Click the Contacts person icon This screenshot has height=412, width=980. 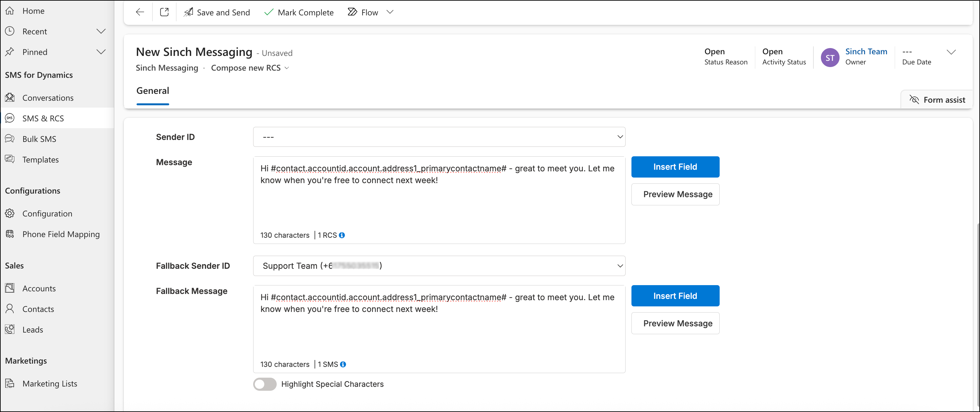[10, 309]
